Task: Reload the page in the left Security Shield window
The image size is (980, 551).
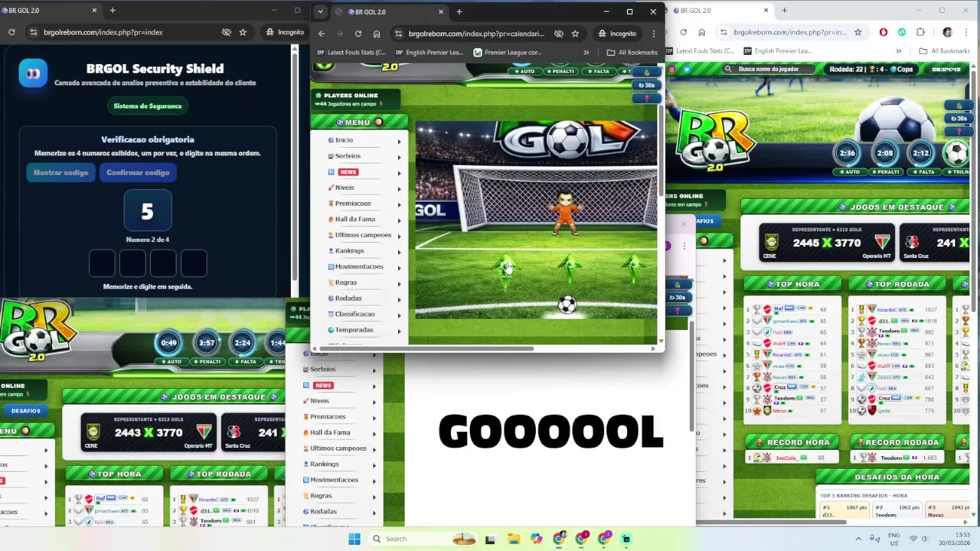Action: tap(11, 32)
